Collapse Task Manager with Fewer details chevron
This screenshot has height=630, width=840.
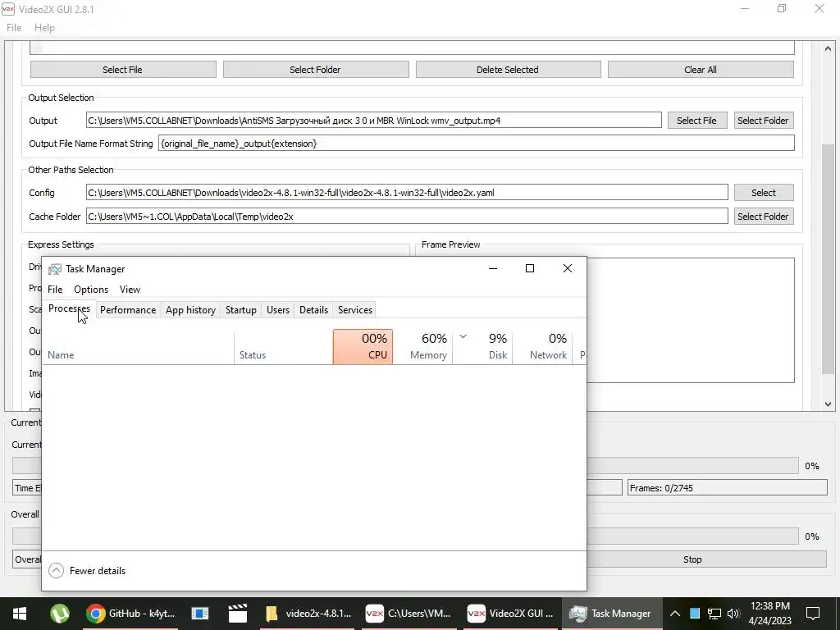tap(57, 571)
